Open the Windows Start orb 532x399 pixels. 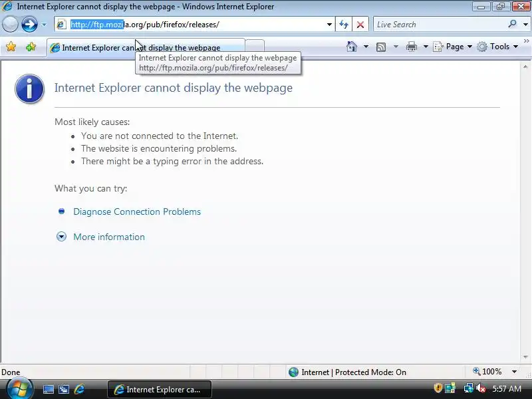20,388
